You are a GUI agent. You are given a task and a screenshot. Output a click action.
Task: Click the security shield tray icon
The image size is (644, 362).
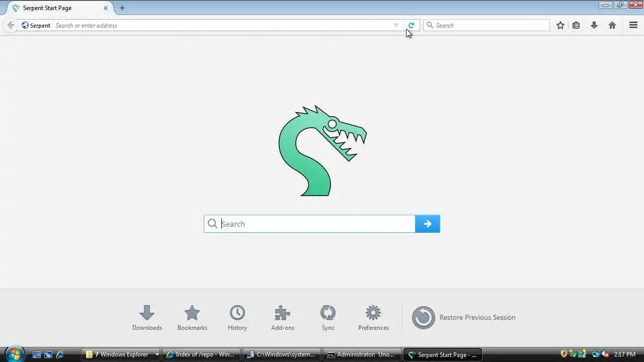coord(564,354)
